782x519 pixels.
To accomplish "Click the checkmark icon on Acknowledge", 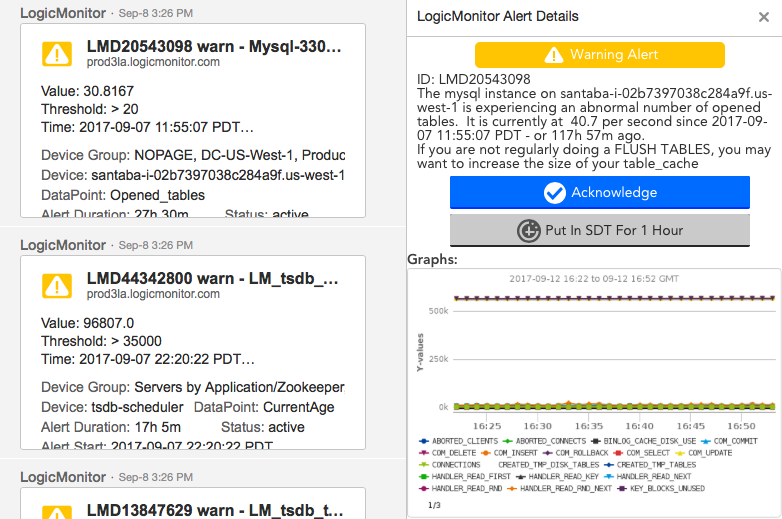I will (555, 192).
